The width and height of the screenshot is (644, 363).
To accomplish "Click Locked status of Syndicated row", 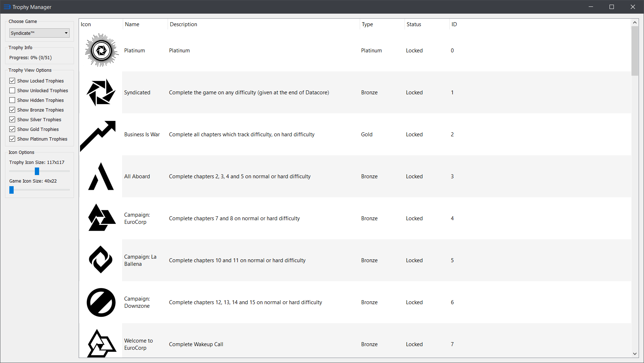I will (x=414, y=93).
